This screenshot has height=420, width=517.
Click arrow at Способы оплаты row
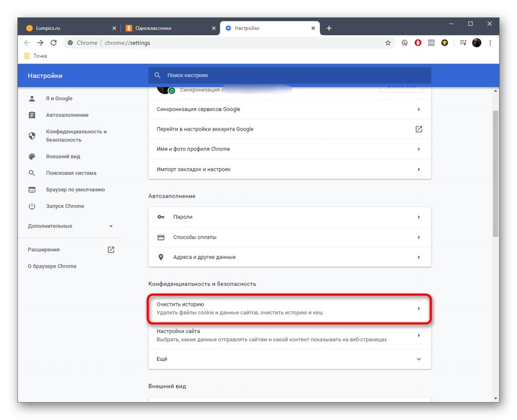click(418, 237)
